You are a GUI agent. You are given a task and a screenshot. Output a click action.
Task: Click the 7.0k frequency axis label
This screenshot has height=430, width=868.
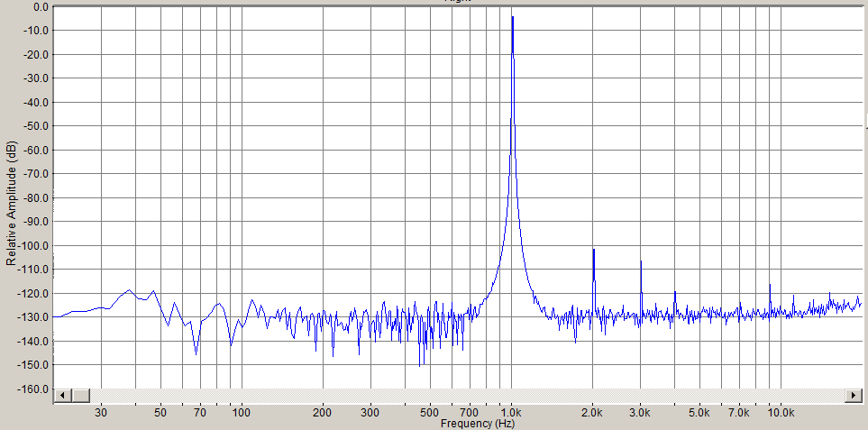click(x=739, y=412)
